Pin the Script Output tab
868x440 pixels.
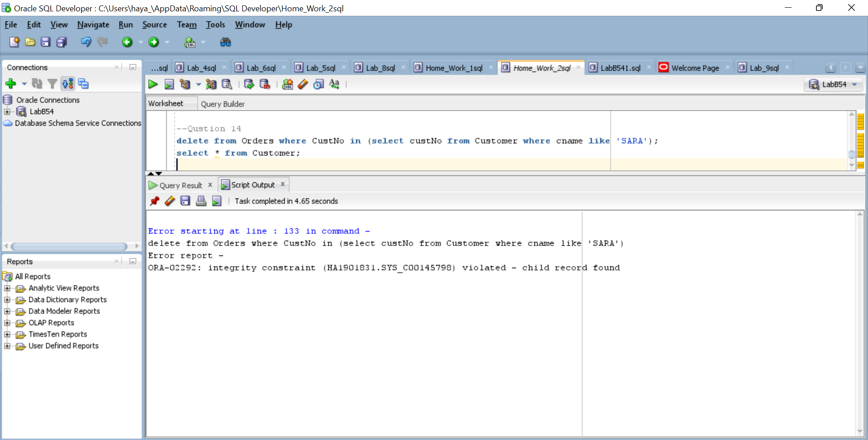coord(155,201)
